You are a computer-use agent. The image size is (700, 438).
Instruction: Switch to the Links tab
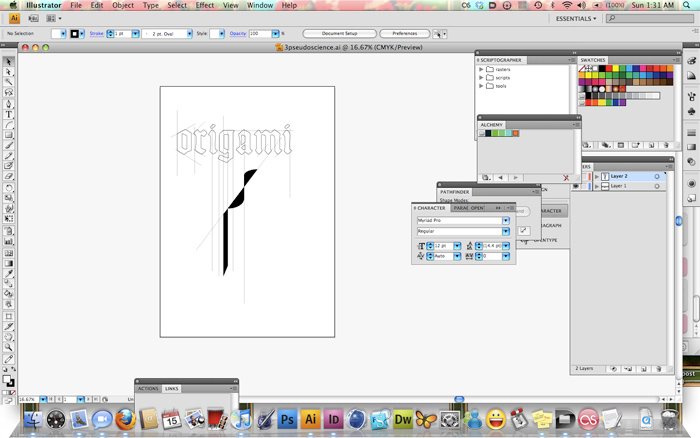(171, 389)
